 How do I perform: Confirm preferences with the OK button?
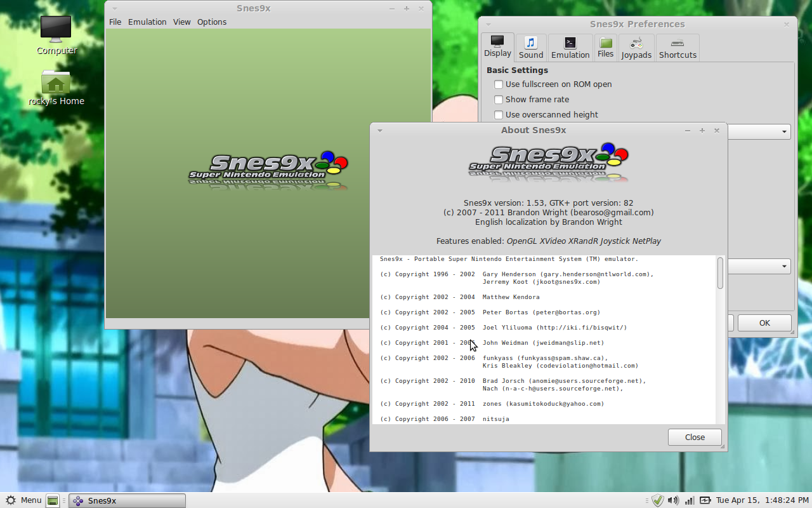[764, 323]
